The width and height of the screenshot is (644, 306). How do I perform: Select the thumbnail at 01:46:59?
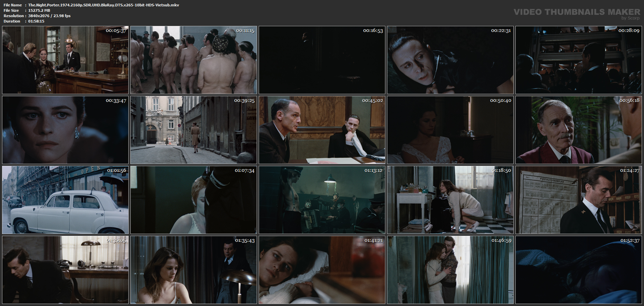(x=450, y=270)
